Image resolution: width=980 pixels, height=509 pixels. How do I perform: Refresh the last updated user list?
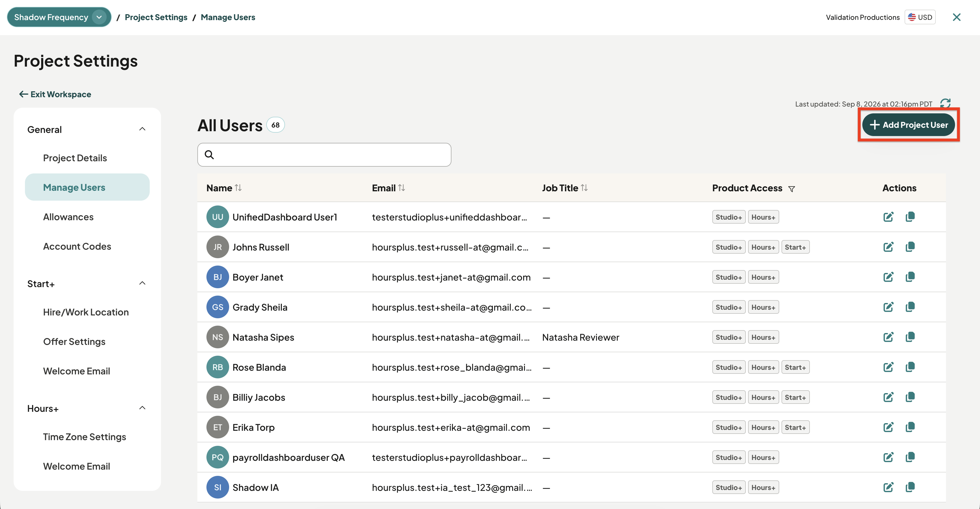pyautogui.click(x=945, y=103)
